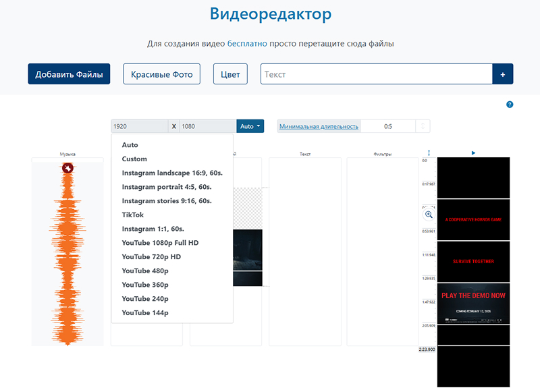This screenshot has height=392, width=540.
Task: Click the plus button next to text field
Action: point(503,74)
